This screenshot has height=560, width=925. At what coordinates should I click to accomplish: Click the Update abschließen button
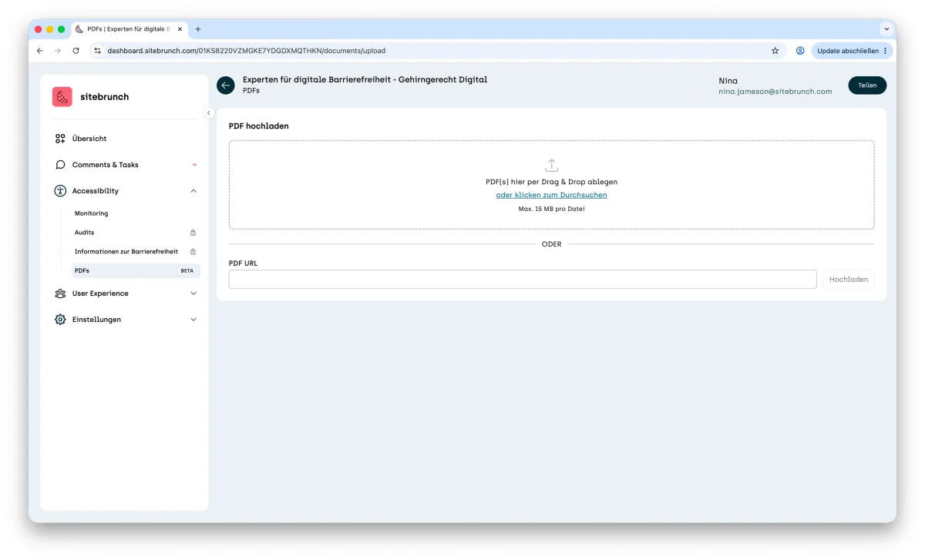click(x=852, y=51)
